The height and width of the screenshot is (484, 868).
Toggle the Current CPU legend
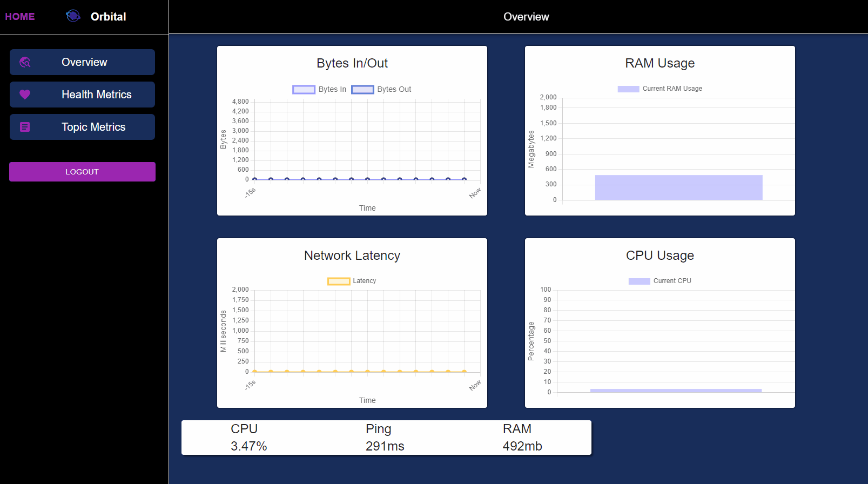660,281
